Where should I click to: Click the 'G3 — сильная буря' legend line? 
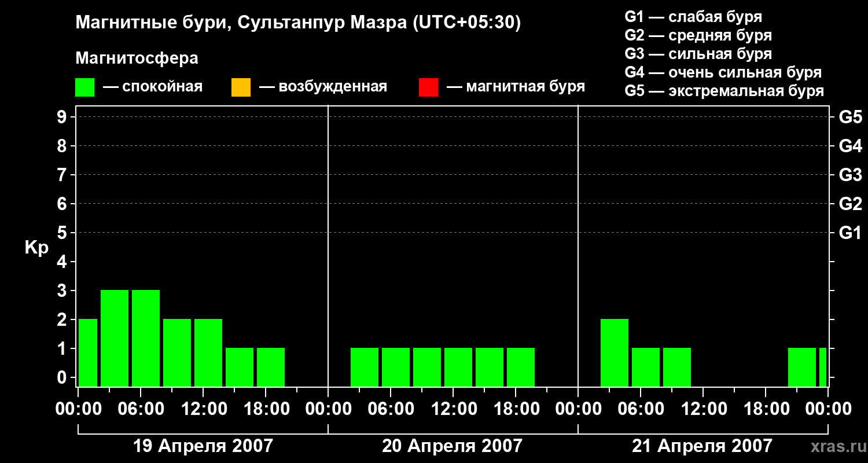tap(698, 54)
